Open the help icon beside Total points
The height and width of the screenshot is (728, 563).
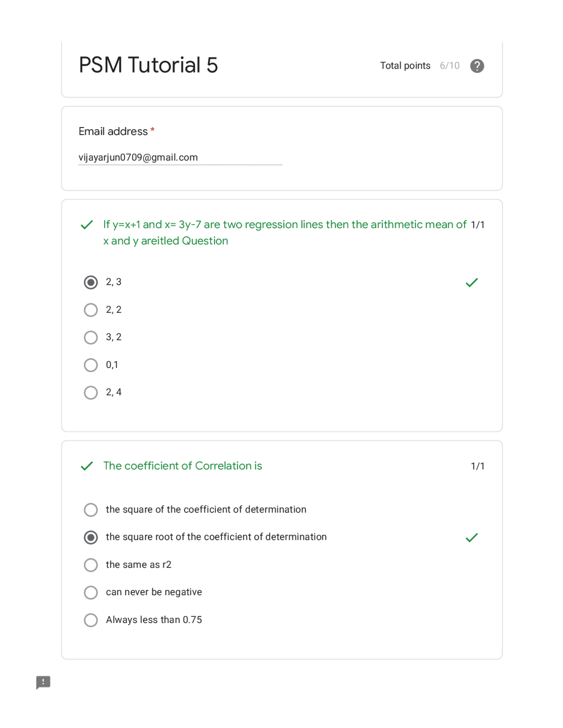click(477, 66)
